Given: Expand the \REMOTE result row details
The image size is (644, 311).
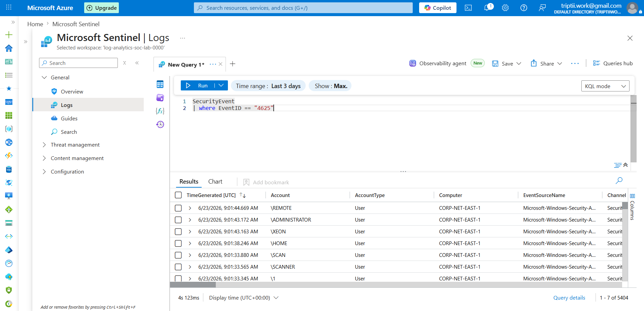Looking at the screenshot, I should [190, 208].
